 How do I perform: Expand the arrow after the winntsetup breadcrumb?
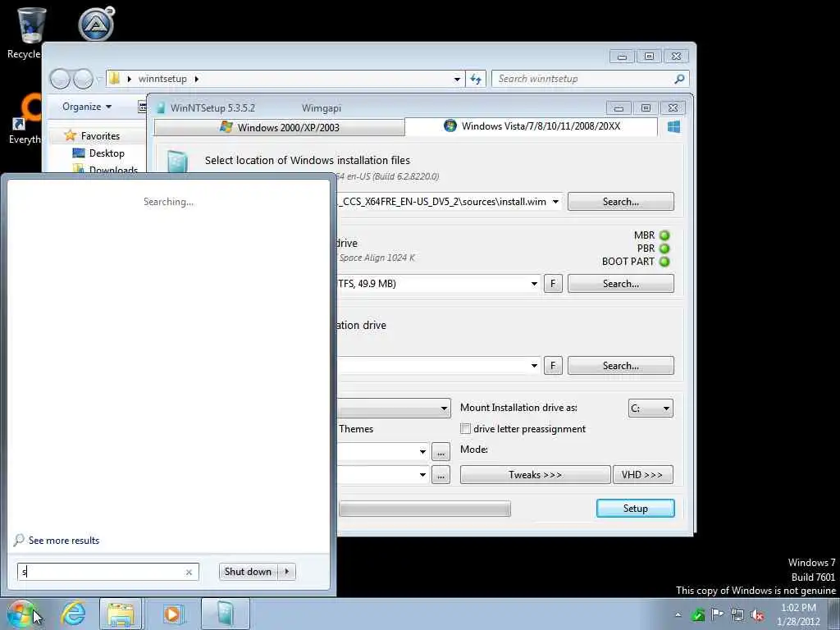197,79
